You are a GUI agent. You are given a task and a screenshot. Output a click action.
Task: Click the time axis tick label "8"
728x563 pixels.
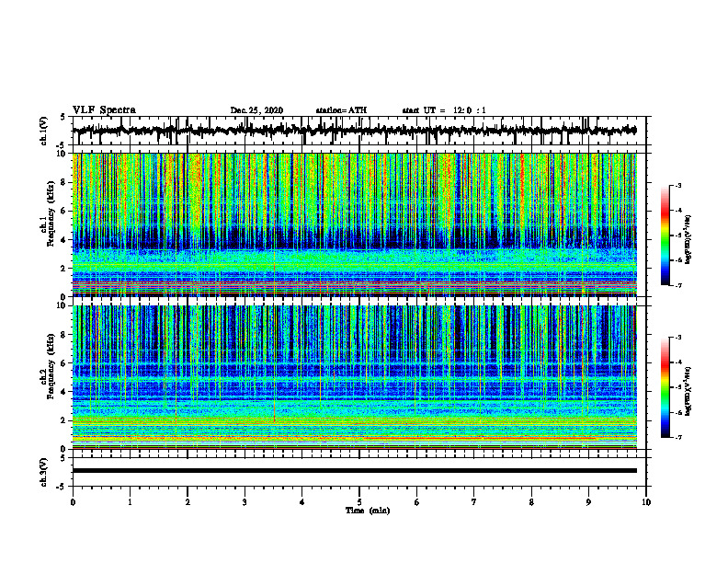click(x=531, y=502)
